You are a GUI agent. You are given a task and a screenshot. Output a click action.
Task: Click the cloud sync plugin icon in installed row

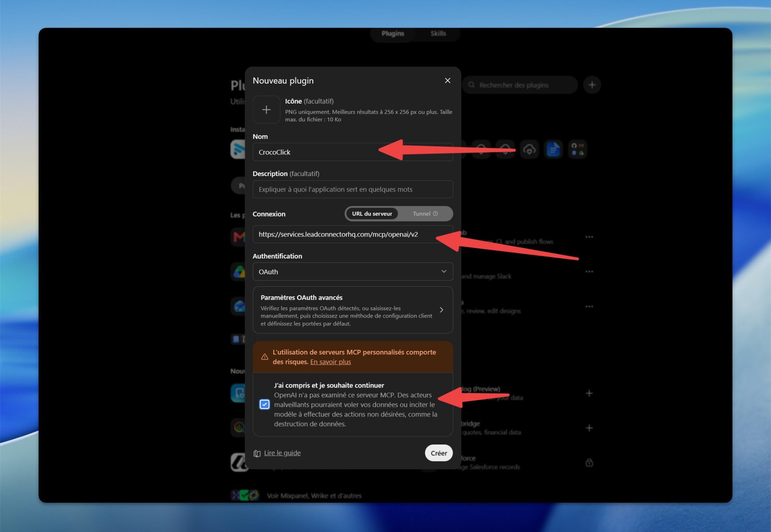[x=530, y=149]
